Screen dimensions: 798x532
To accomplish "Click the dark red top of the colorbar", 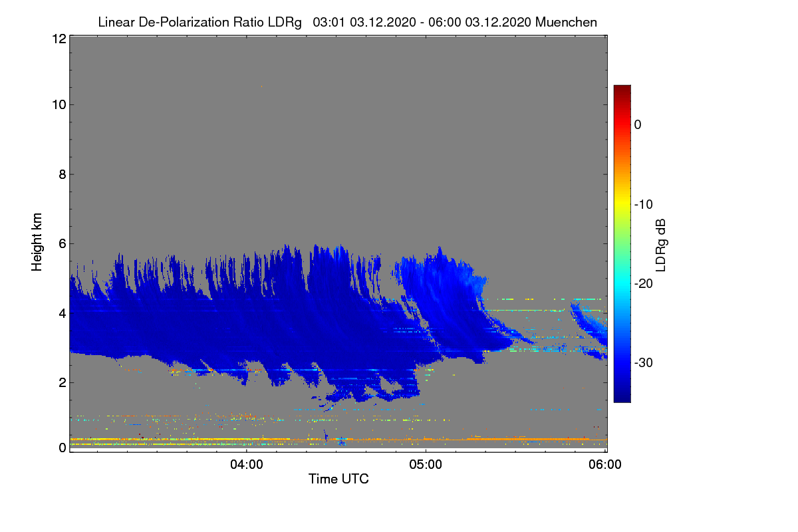I will 622,90.
